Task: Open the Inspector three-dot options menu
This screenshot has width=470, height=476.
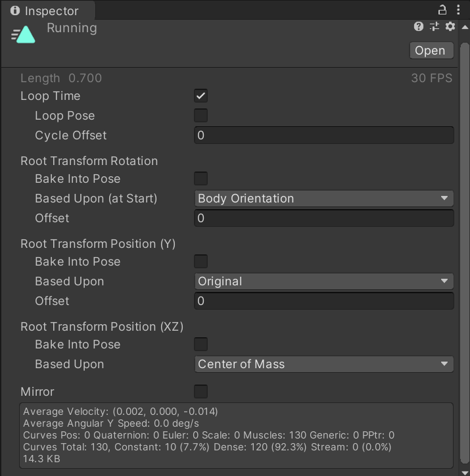Action: (458, 10)
